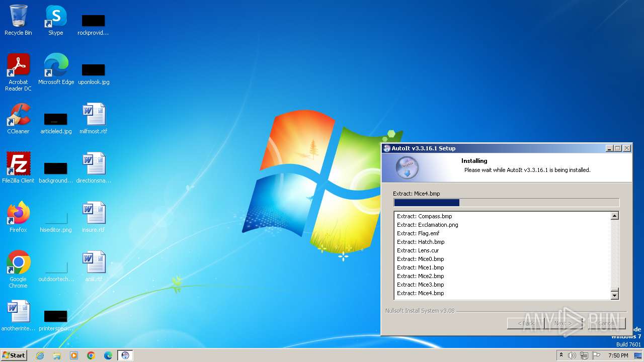The height and width of the screenshot is (362, 644).
Task: Click the AutoIt Setup title bar icon
Action: (x=387, y=148)
